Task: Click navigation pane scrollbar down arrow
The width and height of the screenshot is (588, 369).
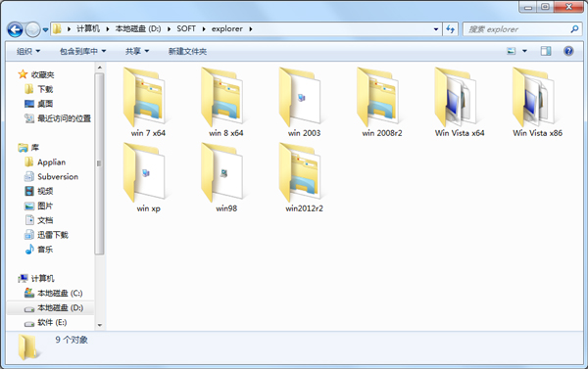Action: (x=99, y=325)
